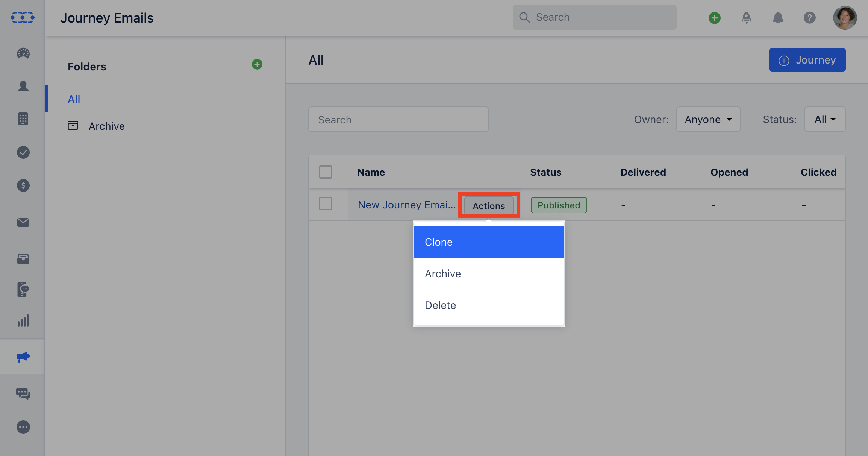Click the Actions button on the row
The image size is (868, 456).
click(489, 206)
